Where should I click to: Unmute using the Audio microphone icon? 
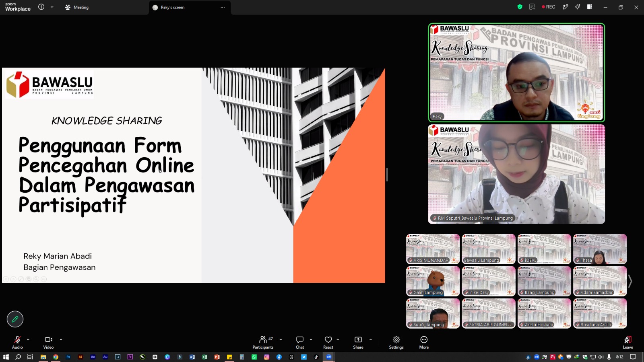pyautogui.click(x=17, y=340)
